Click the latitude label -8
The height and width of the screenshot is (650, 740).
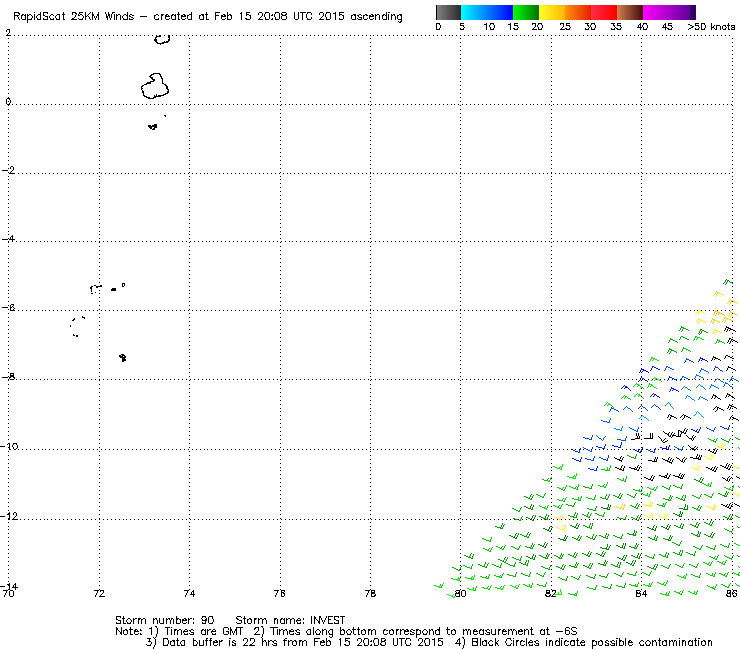(x=8, y=377)
